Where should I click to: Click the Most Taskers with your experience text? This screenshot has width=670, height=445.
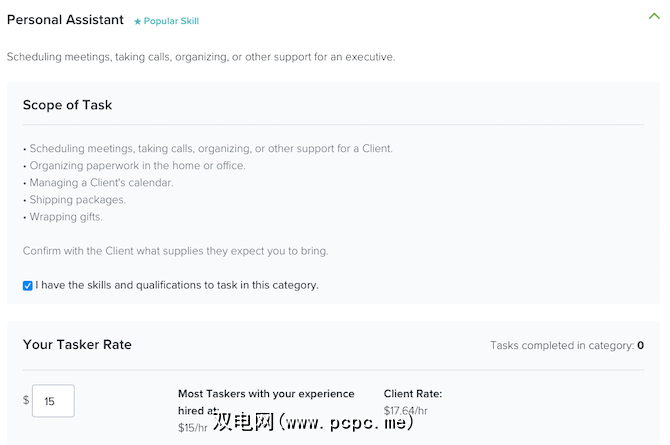[266, 394]
